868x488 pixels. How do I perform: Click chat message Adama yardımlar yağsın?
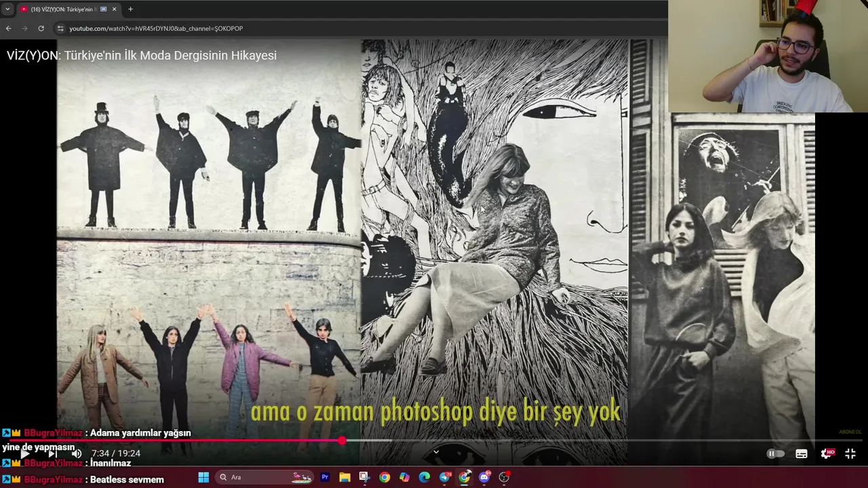click(140, 433)
